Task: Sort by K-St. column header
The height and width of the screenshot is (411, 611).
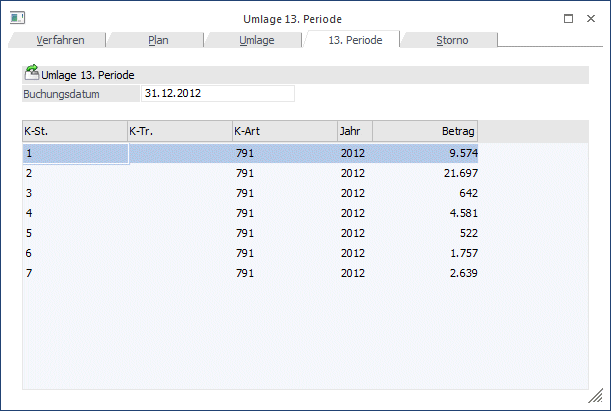Action: tap(74, 131)
